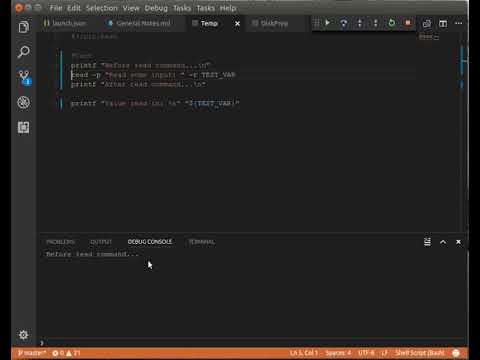Split the editor with the layout icon
Viewport: 480px width, 360px height.
[443, 23]
